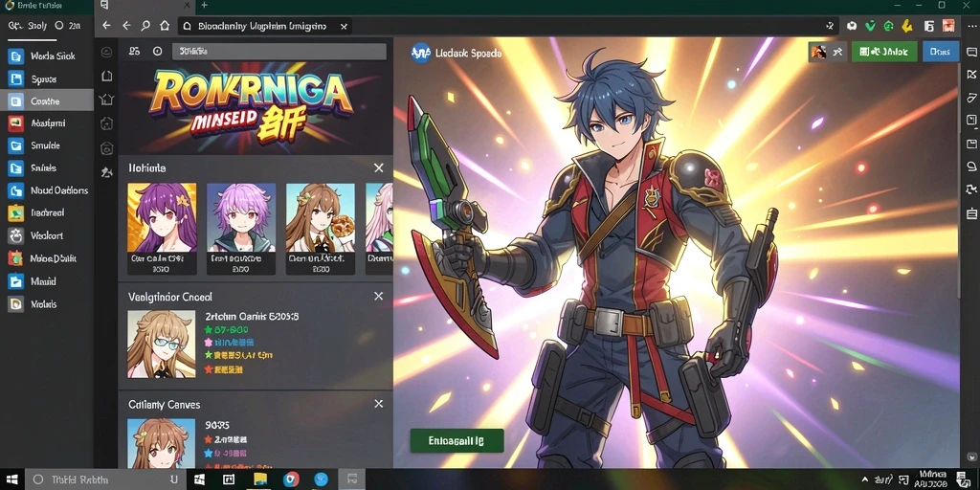Select the Ndioa D'ailit sidebar entry
This screenshot has width=980, height=490.
click(47, 258)
